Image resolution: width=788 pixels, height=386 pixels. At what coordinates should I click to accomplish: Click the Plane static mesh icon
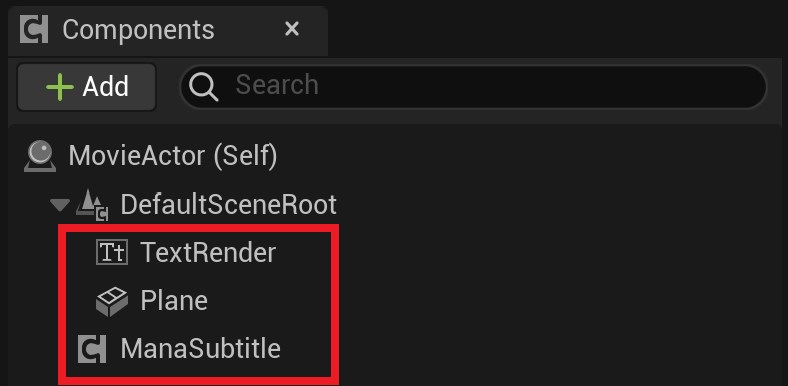(112, 301)
